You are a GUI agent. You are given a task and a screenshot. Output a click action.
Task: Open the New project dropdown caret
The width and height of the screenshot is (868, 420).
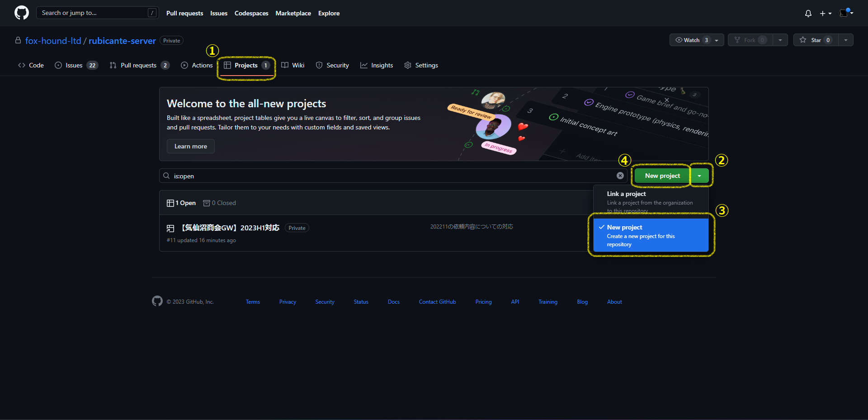pos(700,176)
